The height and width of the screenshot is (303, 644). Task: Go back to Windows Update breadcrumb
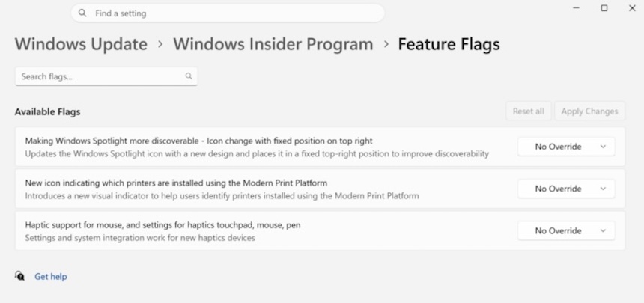click(x=81, y=44)
